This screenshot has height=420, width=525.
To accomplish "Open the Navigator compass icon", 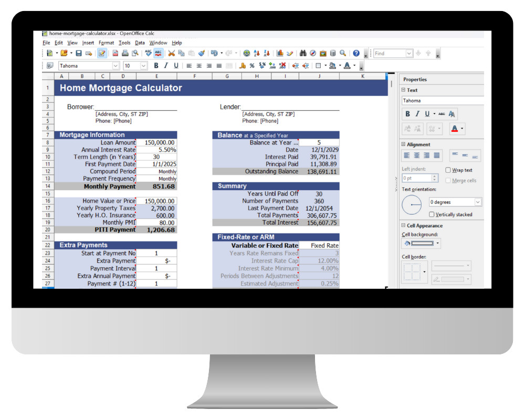I will (x=313, y=53).
